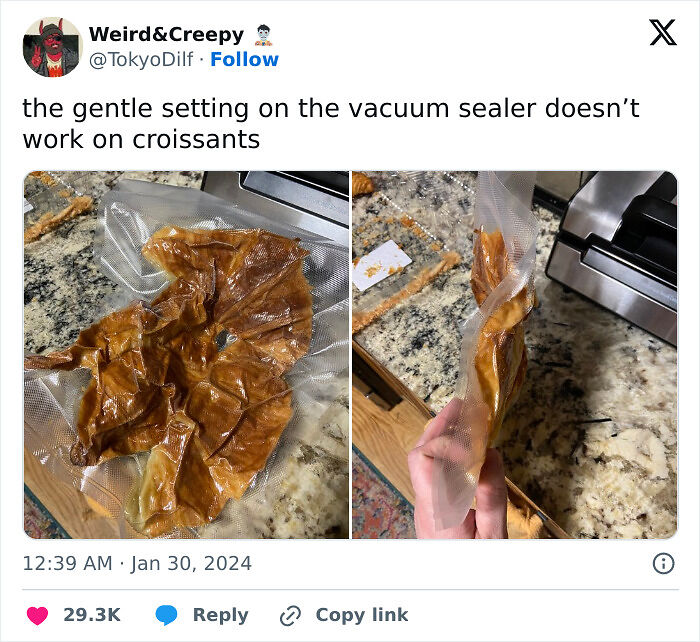The height and width of the screenshot is (642, 700).
Task: Like the tweet with heart icon
Action: (38, 615)
